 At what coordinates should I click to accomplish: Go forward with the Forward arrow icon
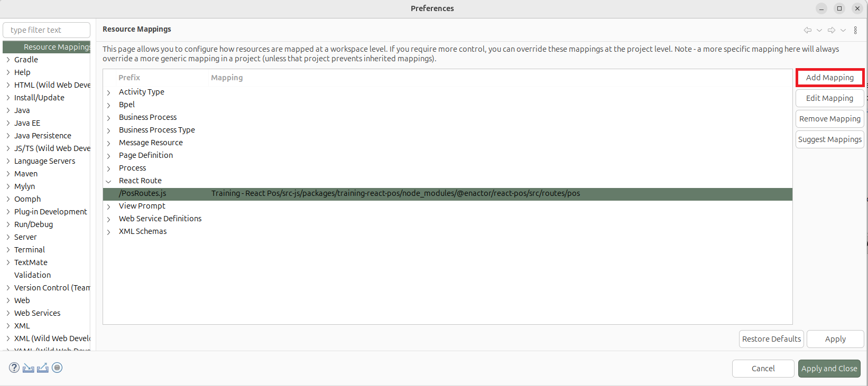click(x=832, y=30)
